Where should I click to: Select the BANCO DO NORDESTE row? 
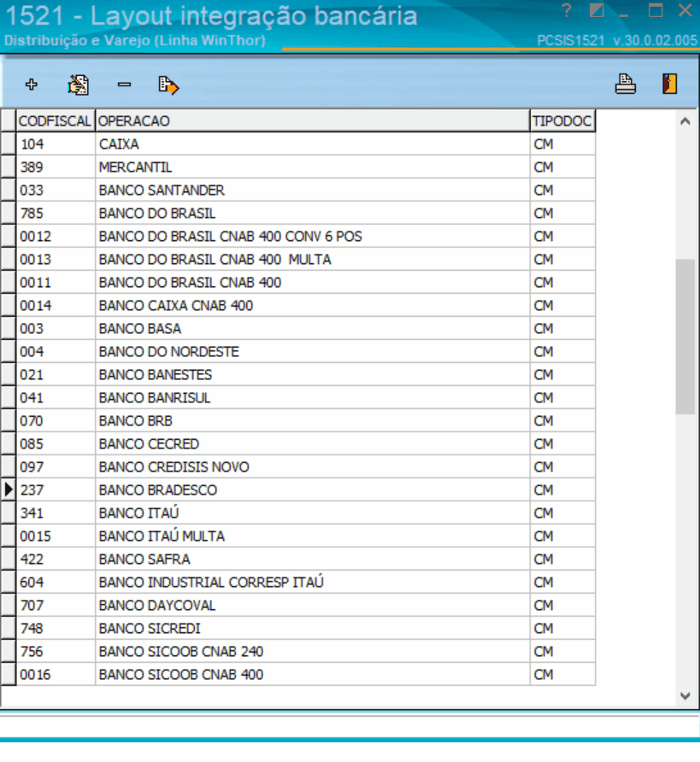point(297,352)
